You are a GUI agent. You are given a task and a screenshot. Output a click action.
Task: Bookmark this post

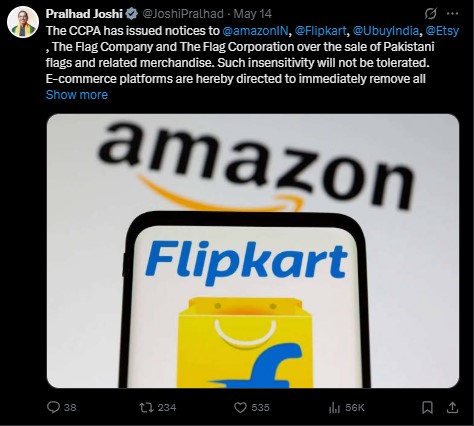(427, 407)
